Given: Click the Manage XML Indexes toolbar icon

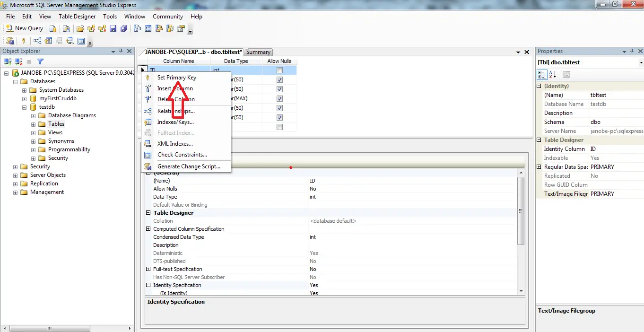Looking at the screenshot, I should pyautogui.click(x=70, y=41).
